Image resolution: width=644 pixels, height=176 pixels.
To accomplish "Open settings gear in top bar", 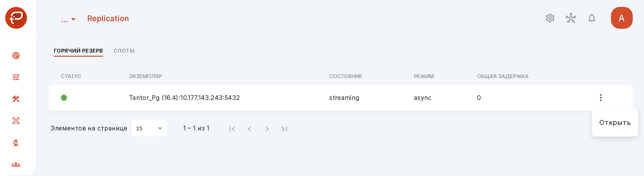I will (550, 18).
